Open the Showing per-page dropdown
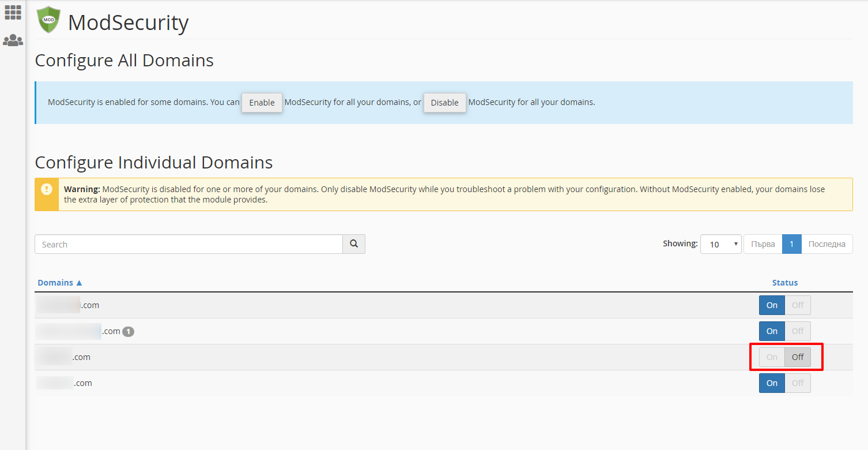The width and height of the screenshot is (868, 450). (x=720, y=244)
